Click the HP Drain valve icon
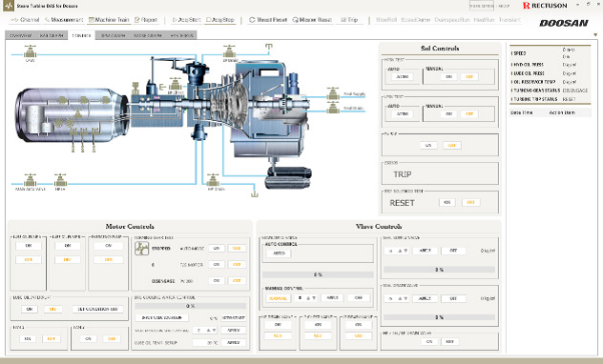The image size is (603, 364). tap(213, 180)
